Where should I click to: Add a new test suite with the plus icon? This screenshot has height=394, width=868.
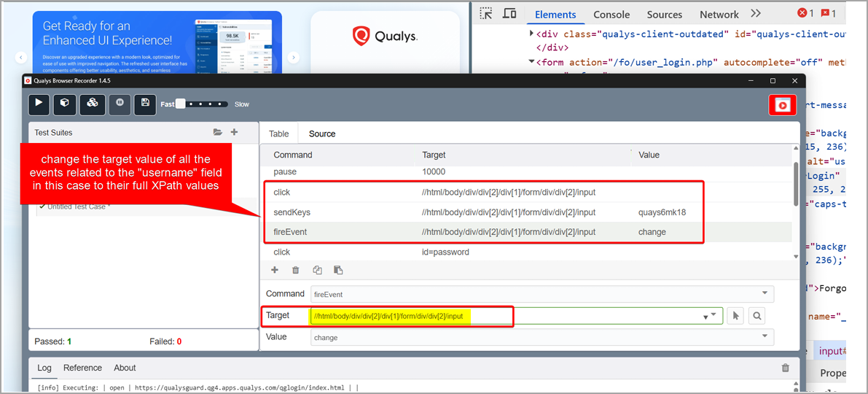click(x=234, y=133)
